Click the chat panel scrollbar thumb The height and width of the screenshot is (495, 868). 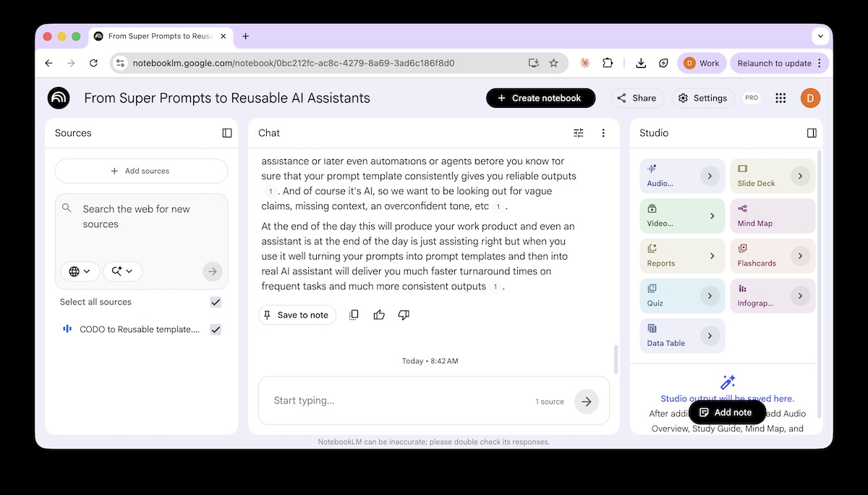pyautogui.click(x=616, y=360)
